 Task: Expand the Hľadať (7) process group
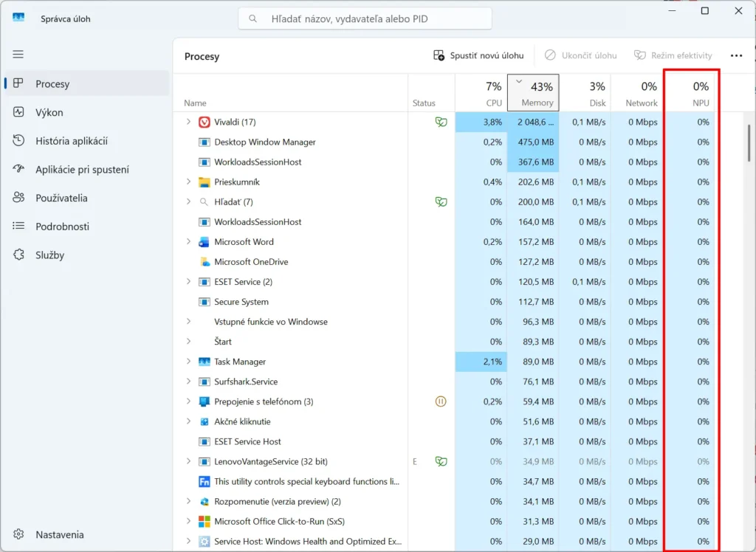188,202
